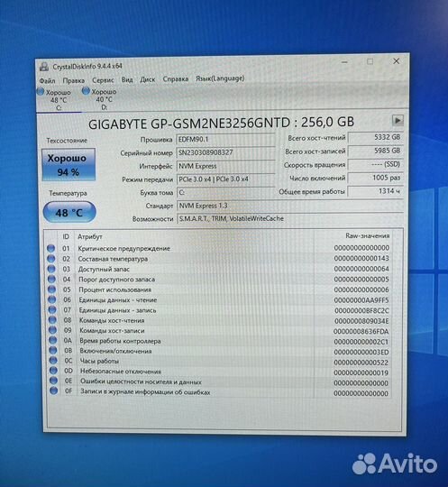Click raw value 00000000AA9FF5
This screenshot has width=448, height=487.
361,300
